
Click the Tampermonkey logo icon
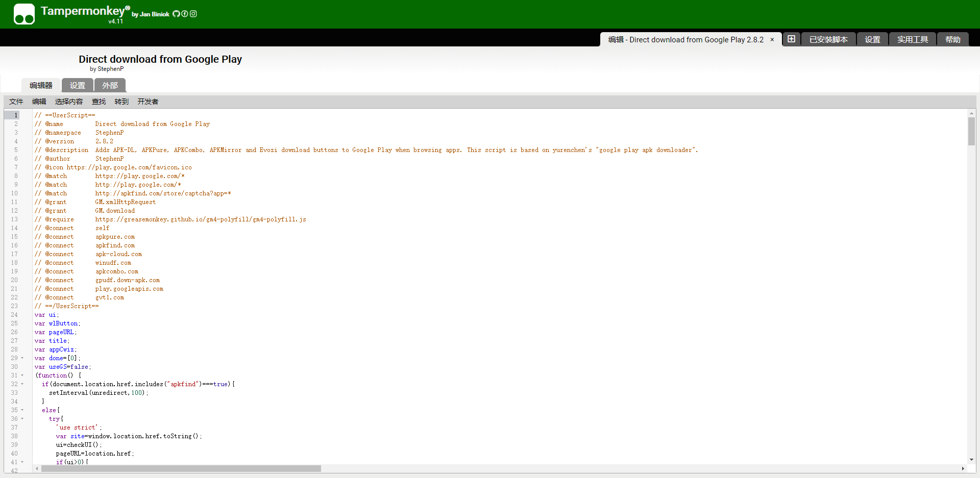coord(24,14)
